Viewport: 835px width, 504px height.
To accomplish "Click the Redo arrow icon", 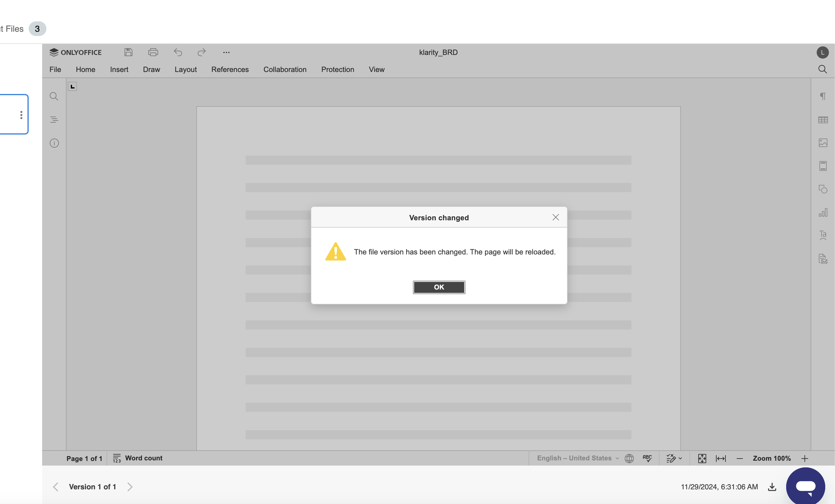I will 202,52.
